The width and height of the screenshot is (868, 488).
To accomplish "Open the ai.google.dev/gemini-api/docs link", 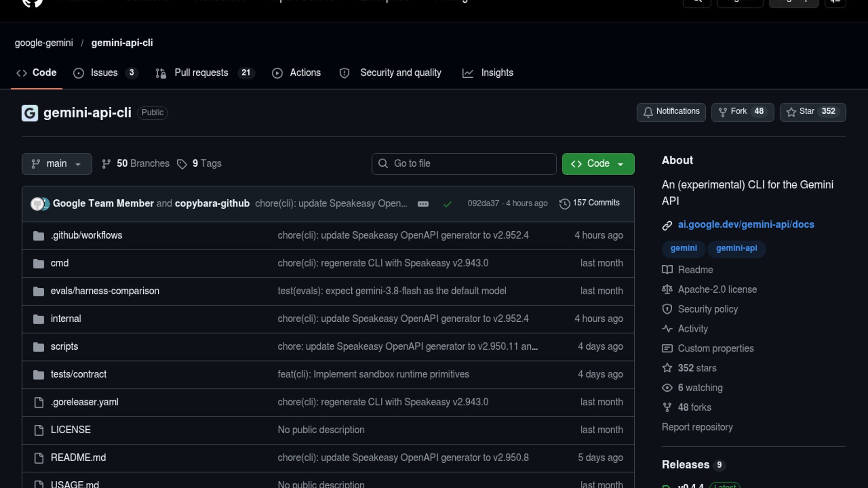I will pyautogui.click(x=746, y=225).
